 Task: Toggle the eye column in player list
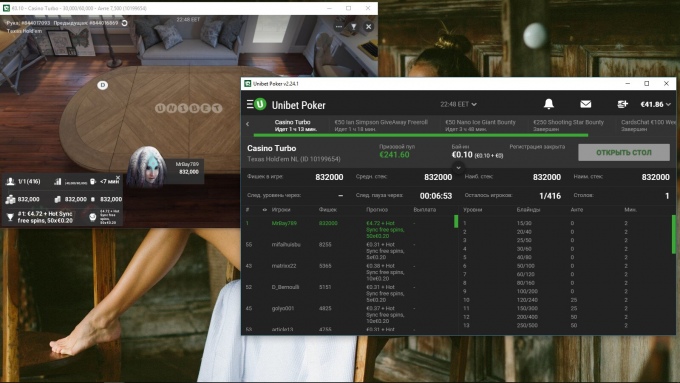265,210
